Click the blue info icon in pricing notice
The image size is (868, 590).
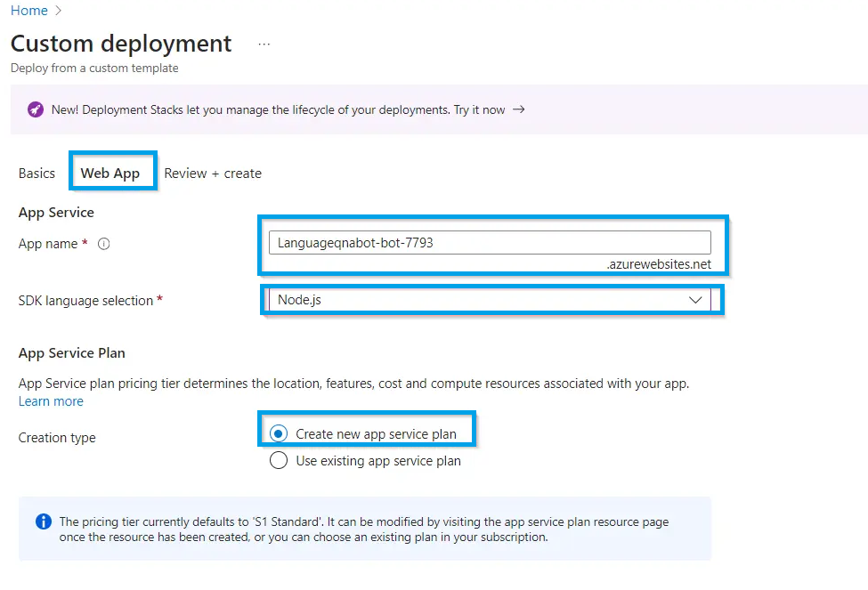click(43, 521)
